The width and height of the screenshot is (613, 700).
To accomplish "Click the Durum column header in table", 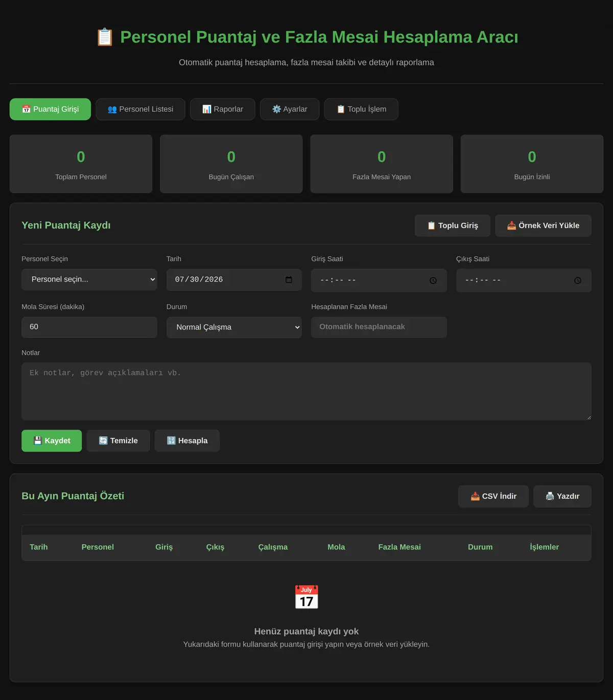I will (480, 547).
